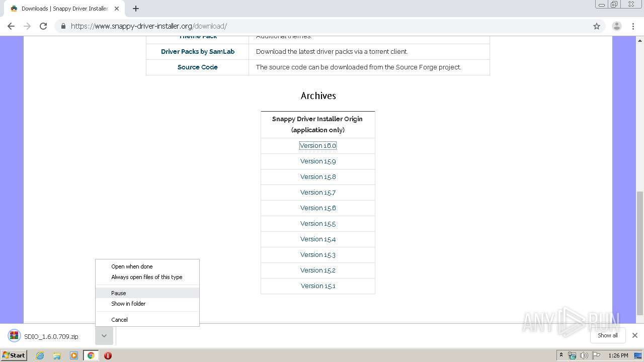Open the media player taskbar icon
This screenshot has width=644, height=362.
click(x=74, y=355)
